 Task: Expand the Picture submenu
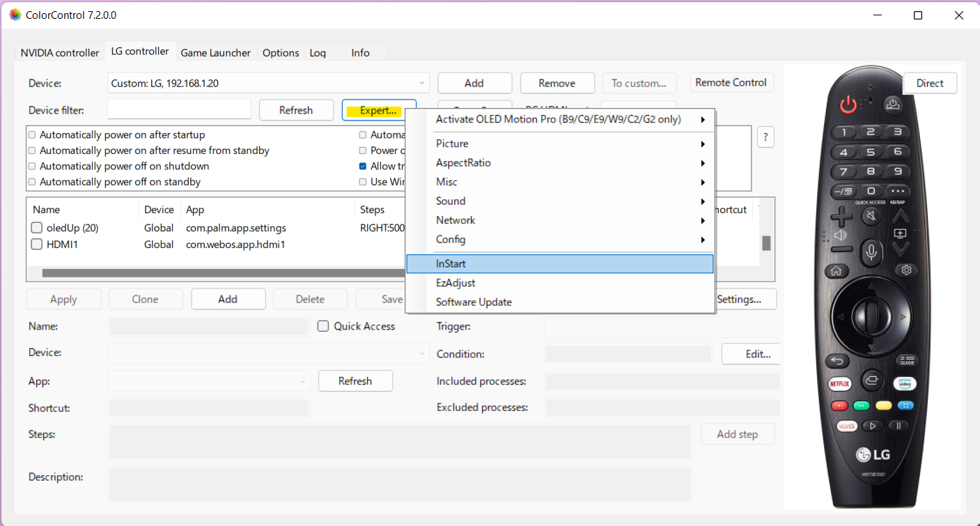[x=569, y=144]
